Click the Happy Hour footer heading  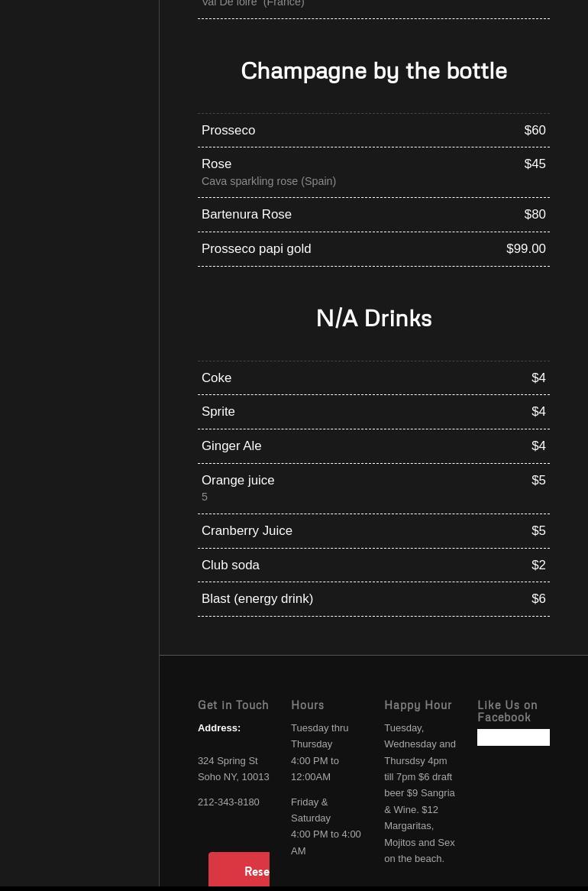coord(418,705)
